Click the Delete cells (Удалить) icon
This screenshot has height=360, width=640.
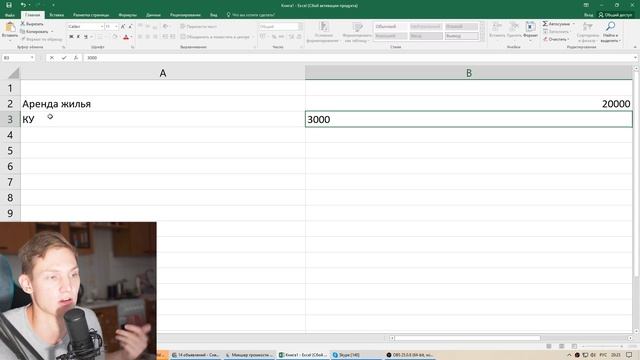click(514, 27)
